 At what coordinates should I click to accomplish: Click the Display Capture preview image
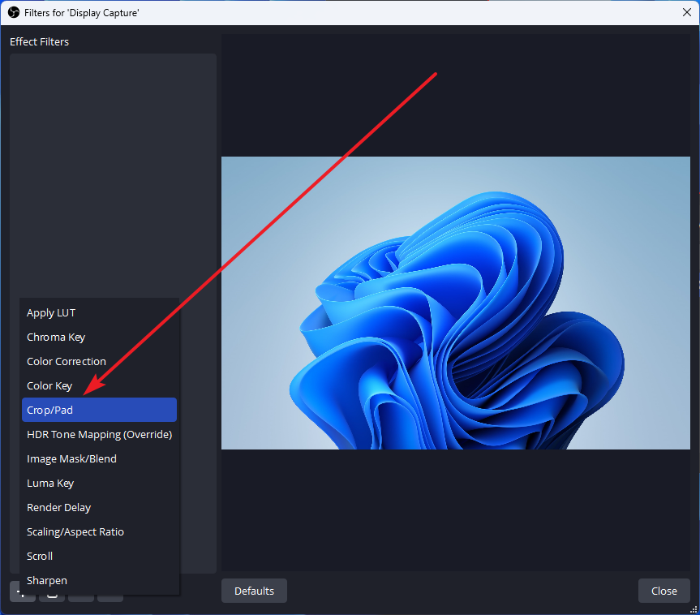click(455, 303)
